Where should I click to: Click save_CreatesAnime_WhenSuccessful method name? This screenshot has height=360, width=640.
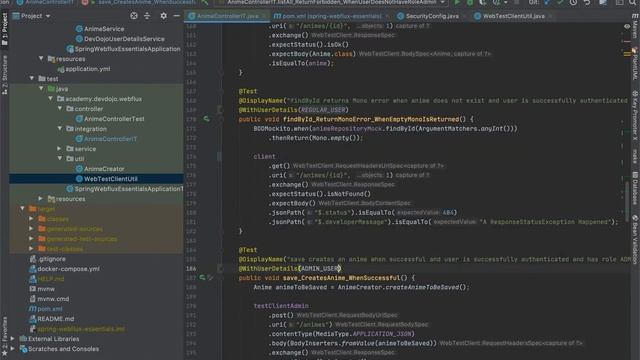pos(341,278)
